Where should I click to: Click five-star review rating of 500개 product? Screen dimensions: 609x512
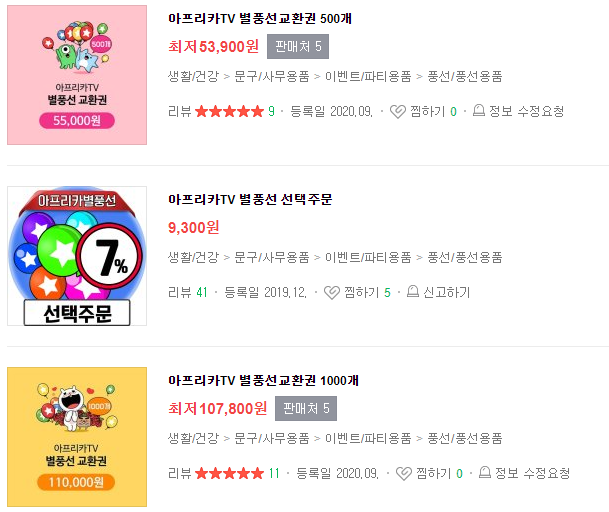(230, 111)
